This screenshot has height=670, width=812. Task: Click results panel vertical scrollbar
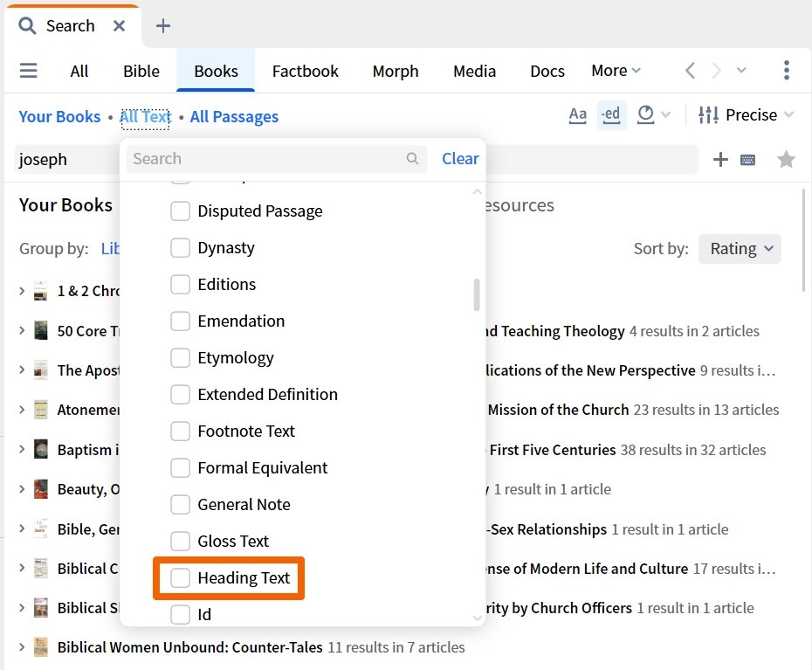pyautogui.click(x=803, y=240)
